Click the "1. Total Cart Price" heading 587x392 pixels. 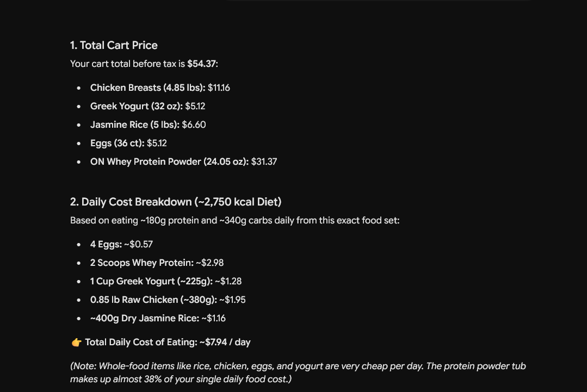coord(114,45)
